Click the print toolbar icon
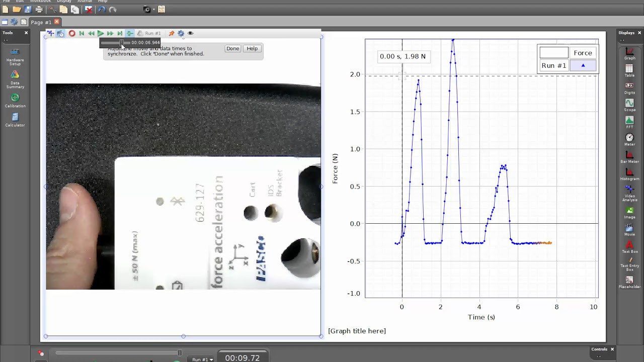 click(39, 9)
